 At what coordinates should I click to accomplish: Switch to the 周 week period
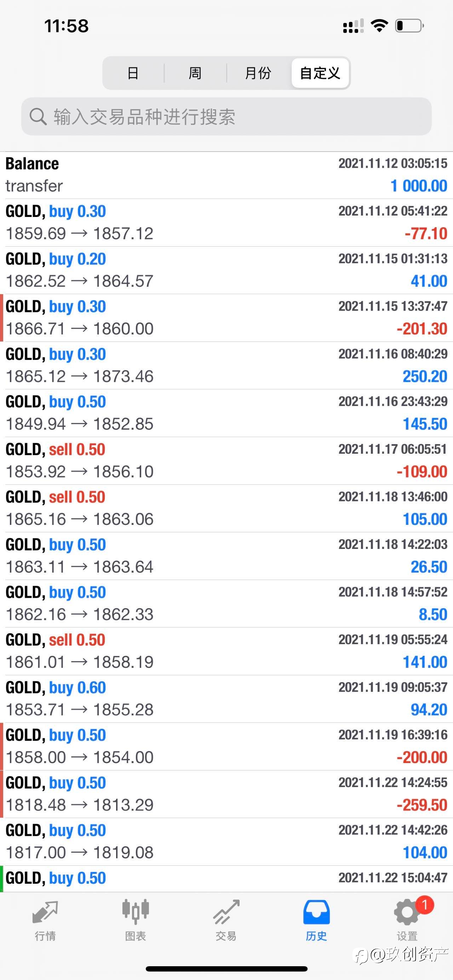point(195,73)
